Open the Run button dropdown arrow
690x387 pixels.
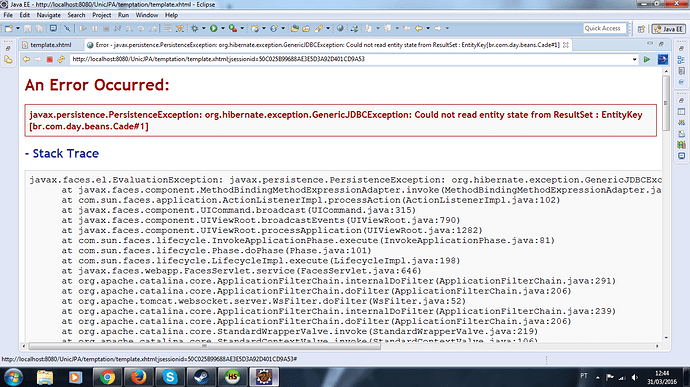pos(223,28)
